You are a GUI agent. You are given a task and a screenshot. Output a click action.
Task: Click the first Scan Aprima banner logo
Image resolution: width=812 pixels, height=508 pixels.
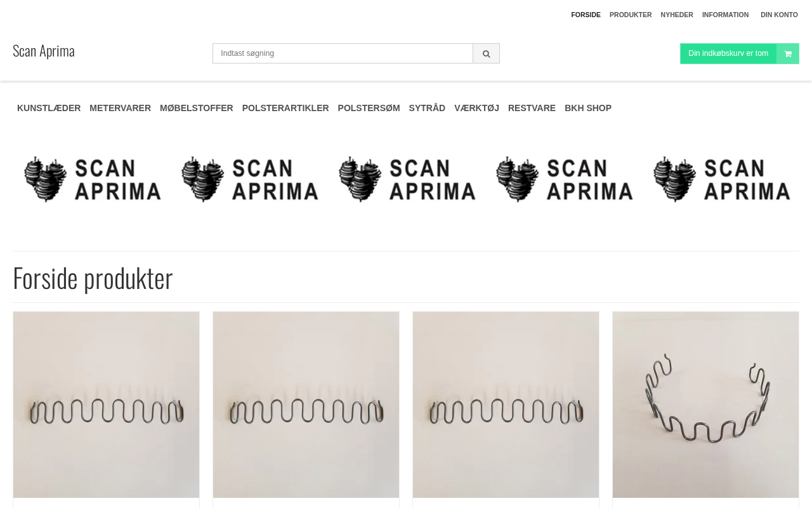pyautogui.click(x=92, y=179)
